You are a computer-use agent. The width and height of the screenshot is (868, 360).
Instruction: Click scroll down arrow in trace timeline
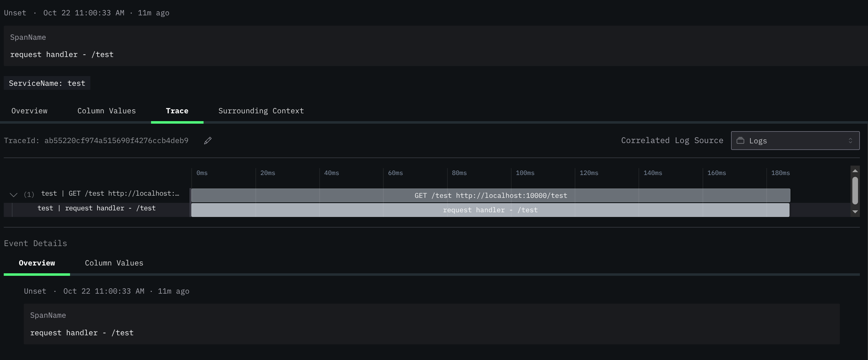click(x=855, y=212)
